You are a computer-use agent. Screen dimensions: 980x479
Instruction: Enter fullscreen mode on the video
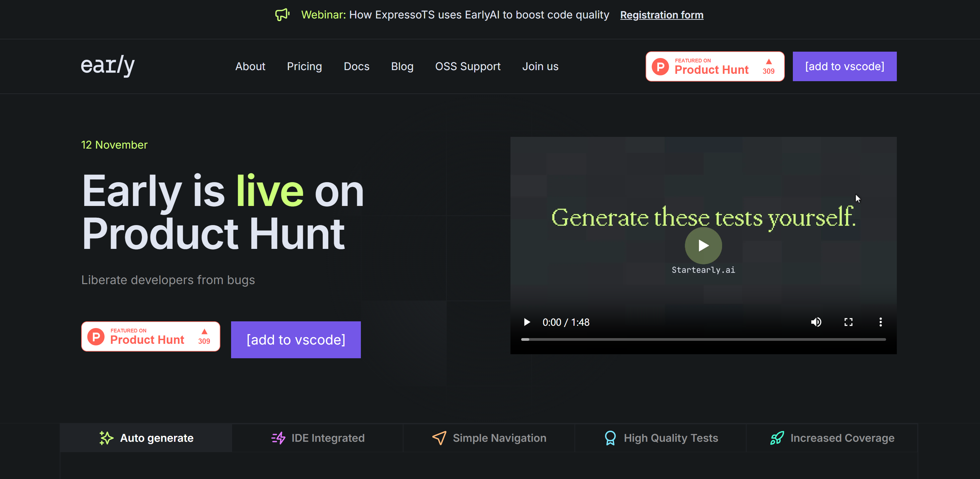click(x=848, y=322)
